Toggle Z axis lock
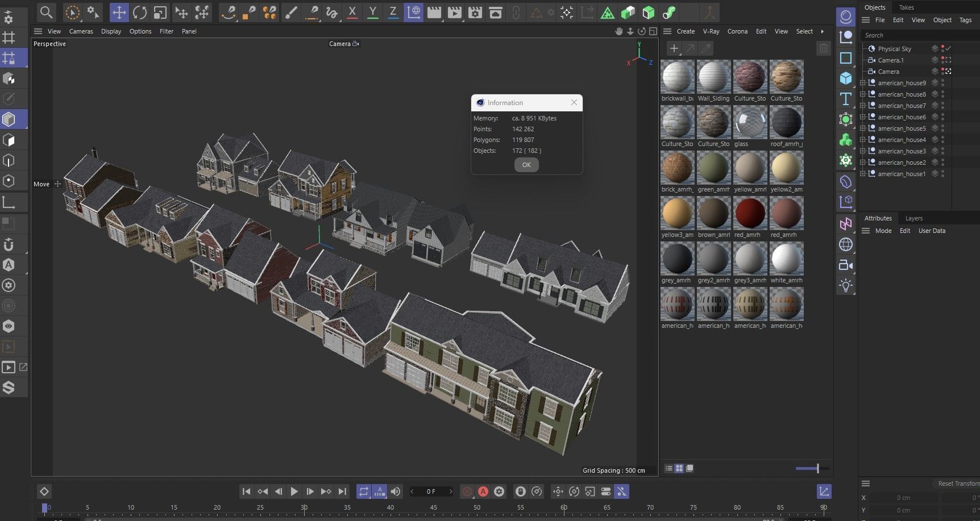This screenshot has height=521, width=980. click(x=393, y=12)
